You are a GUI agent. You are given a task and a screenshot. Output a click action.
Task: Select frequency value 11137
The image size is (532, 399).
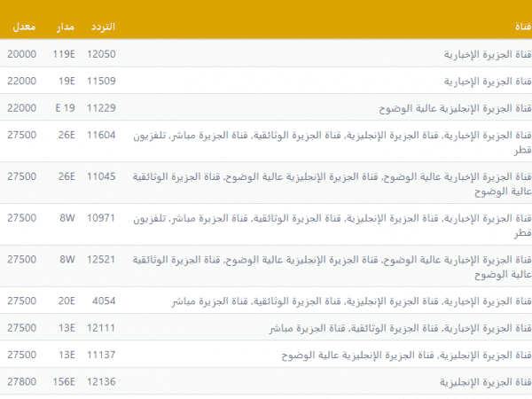pos(101,355)
